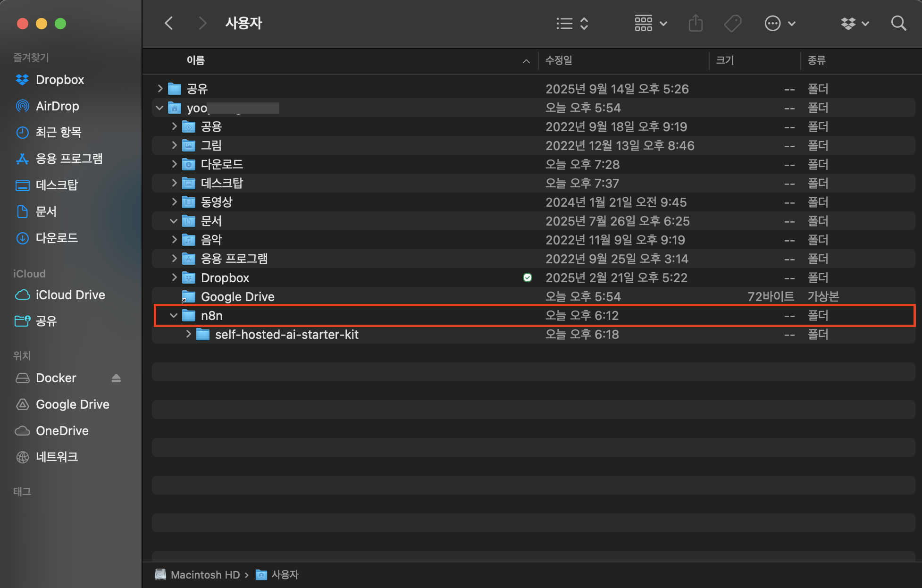Open AirDrop from the sidebar
Viewport: 922px width, 588px height.
(57, 106)
